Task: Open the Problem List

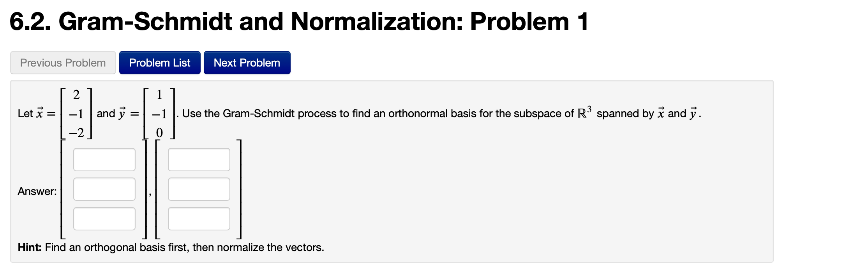Action: [x=159, y=62]
